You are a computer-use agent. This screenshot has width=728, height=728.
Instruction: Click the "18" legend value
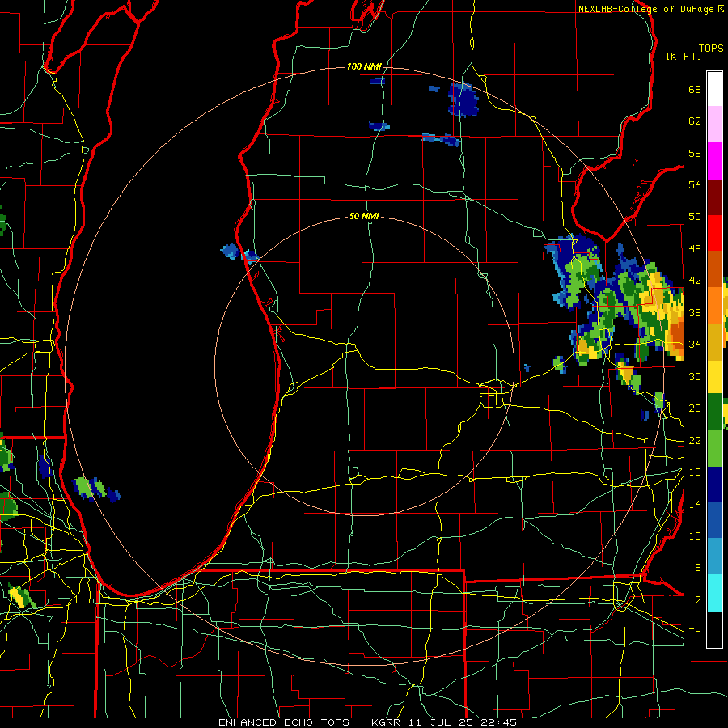[x=695, y=472]
